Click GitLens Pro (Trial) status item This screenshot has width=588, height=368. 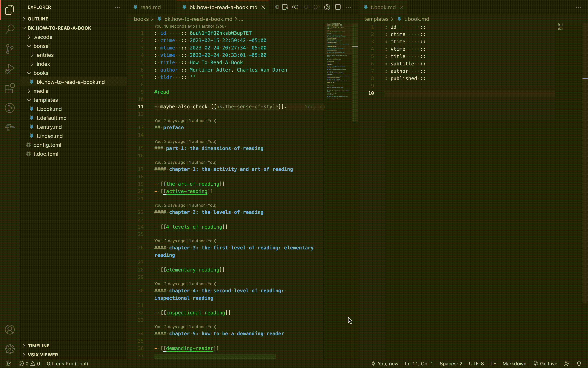(67, 363)
